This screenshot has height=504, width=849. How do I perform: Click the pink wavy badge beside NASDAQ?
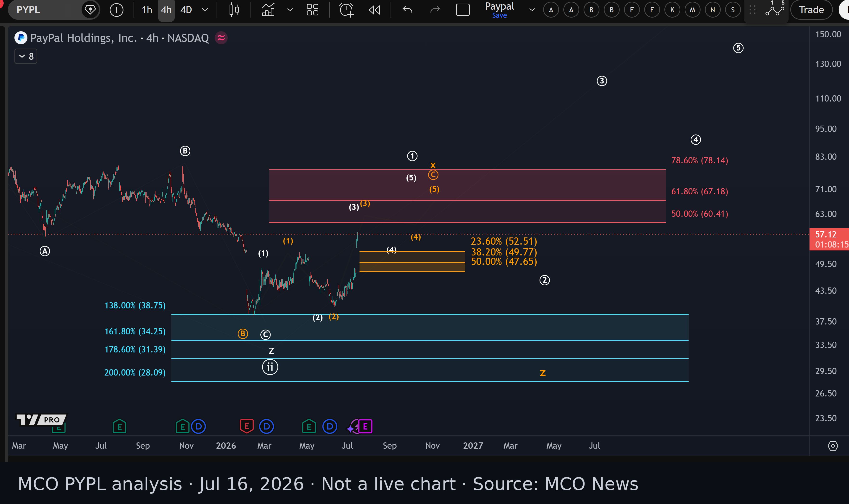tap(221, 38)
